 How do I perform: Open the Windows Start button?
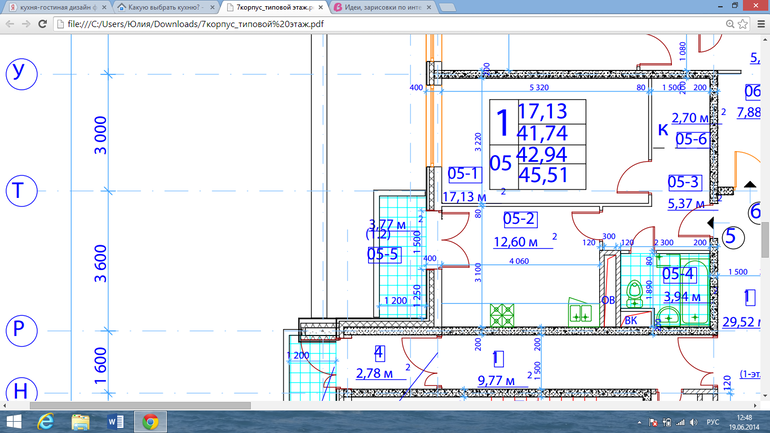(x=14, y=421)
